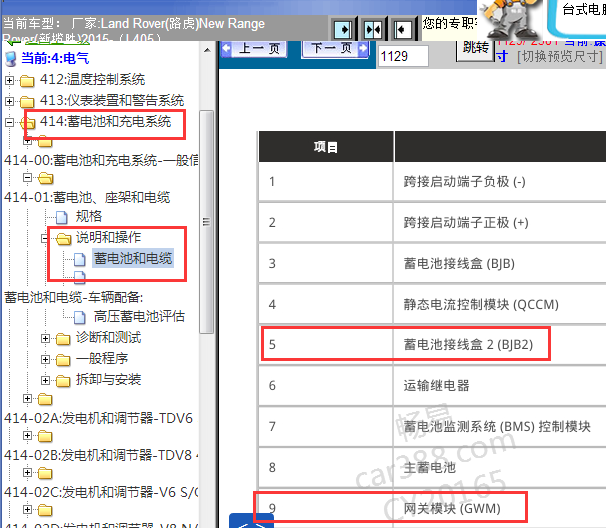Click the page number input field showing 1129
This screenshot has width=606, height=528.
coord(403,56)
